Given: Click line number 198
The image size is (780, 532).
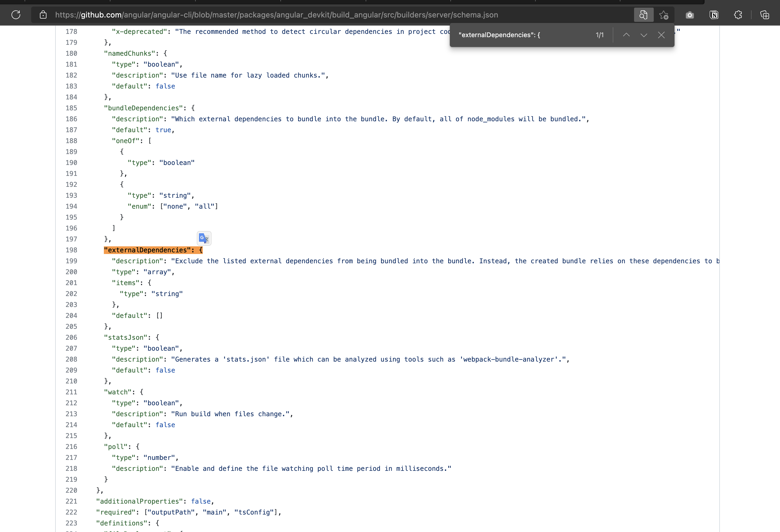Looking at the screenshot, I should (x=71, y=250).
